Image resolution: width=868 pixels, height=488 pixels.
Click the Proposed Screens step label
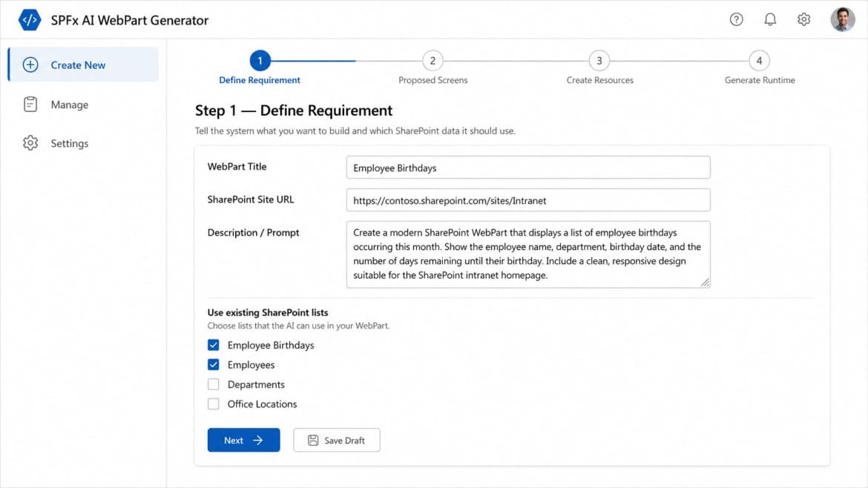tap(433, 80)
